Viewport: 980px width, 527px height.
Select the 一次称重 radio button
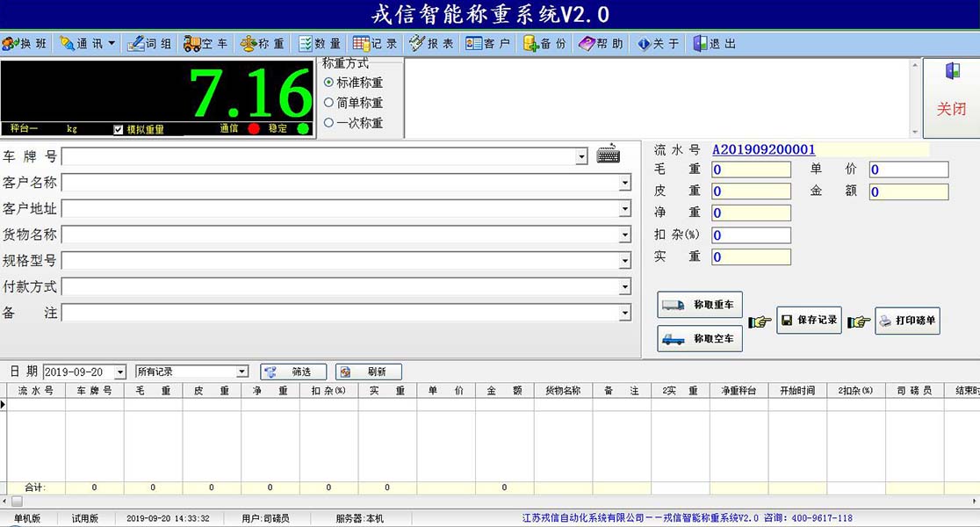(328, 123)
